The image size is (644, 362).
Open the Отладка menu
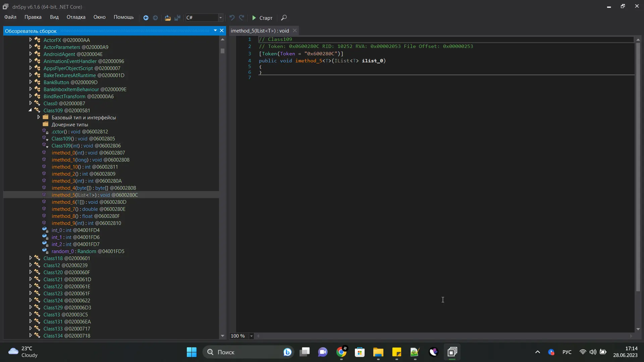tap(76, 17)
